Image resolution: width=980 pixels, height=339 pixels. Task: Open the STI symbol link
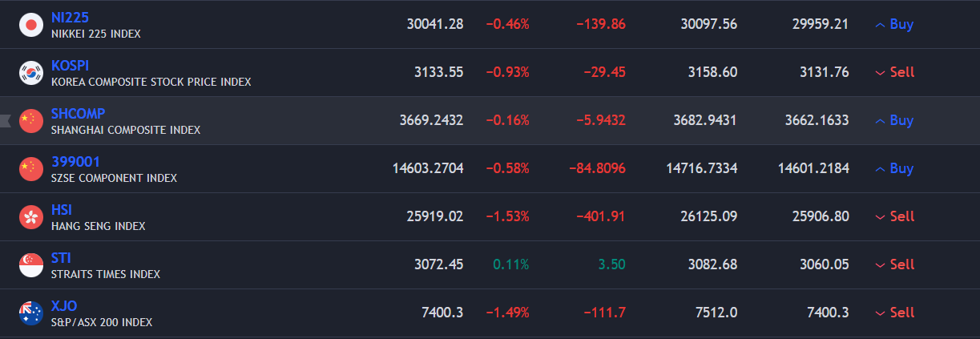pos(61,258)
